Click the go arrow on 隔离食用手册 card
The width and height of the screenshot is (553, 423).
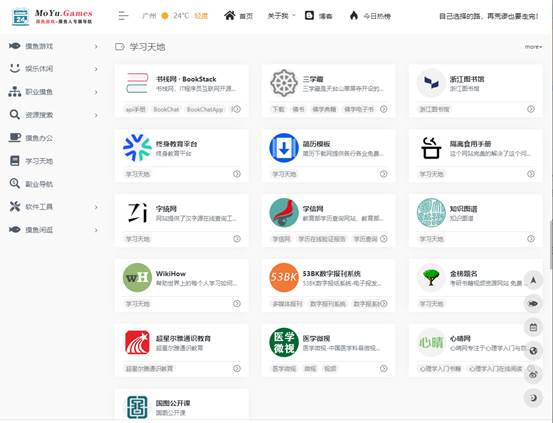(530, 174)
